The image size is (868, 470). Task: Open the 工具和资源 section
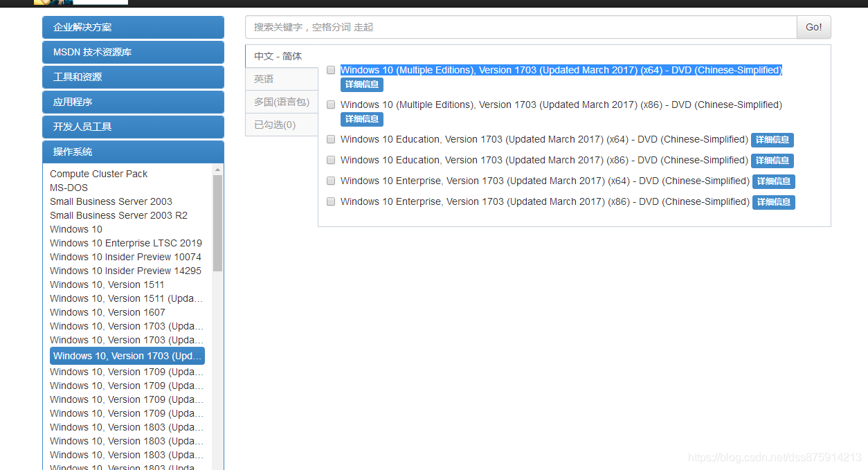coord(133,77)
